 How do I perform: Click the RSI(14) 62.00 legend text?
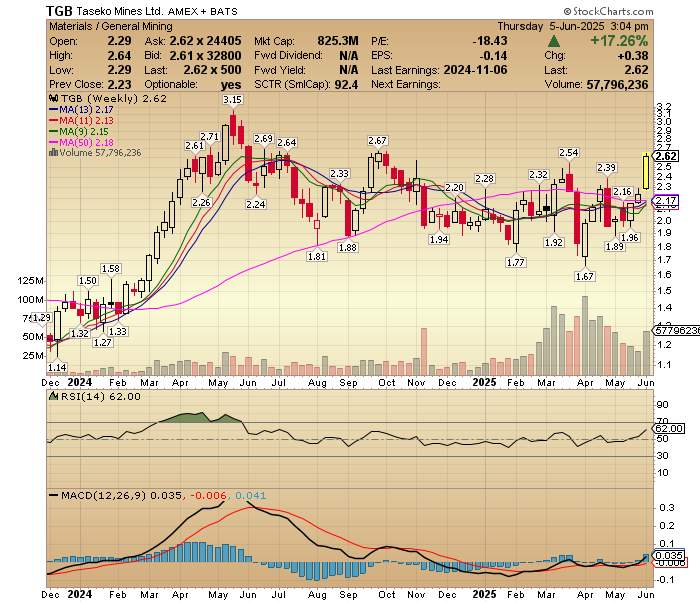point(101,396)
